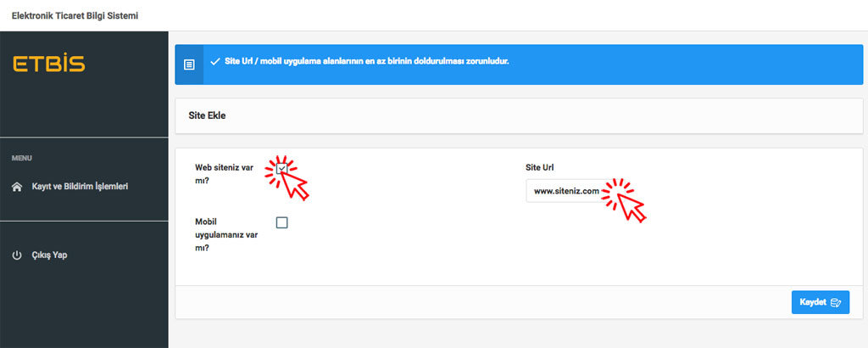Click the 'Site Url' field label
Image resolution: width=868 pixels, height=348 pixels.
click(540, 167)
